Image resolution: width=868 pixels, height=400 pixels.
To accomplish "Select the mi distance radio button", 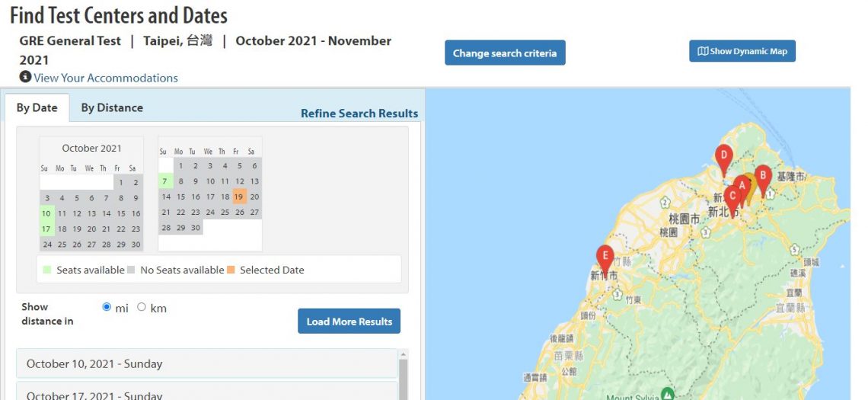I will 107,307.
